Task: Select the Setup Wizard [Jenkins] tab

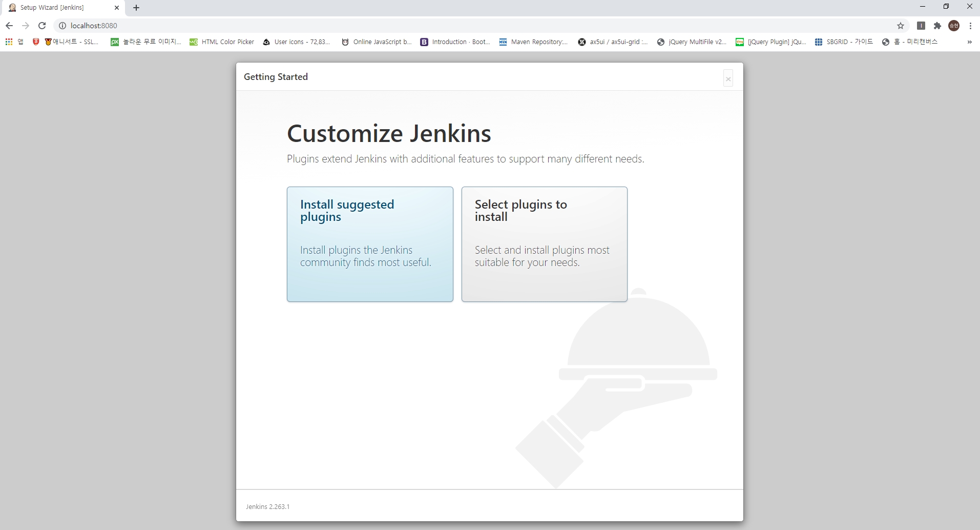Action: 62,8
